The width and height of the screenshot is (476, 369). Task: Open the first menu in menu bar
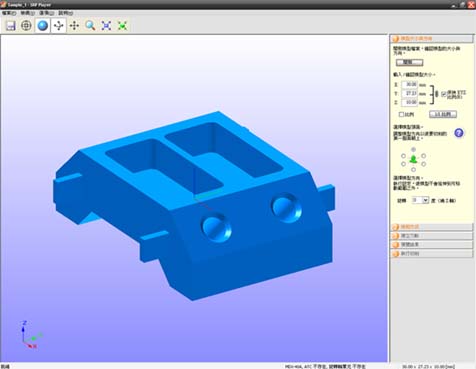click(x=9, y=13)
